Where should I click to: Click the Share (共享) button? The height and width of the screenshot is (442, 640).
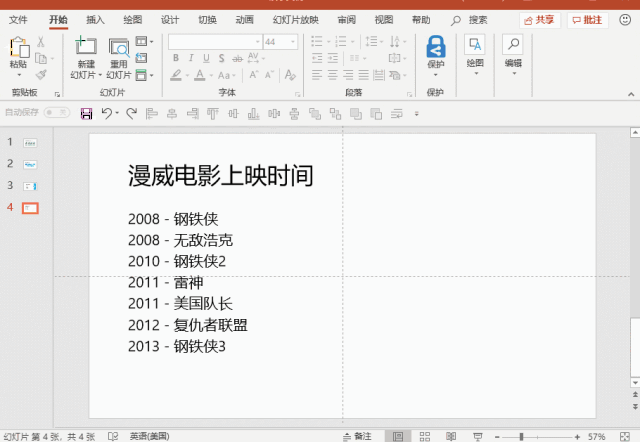coord(540,20)
